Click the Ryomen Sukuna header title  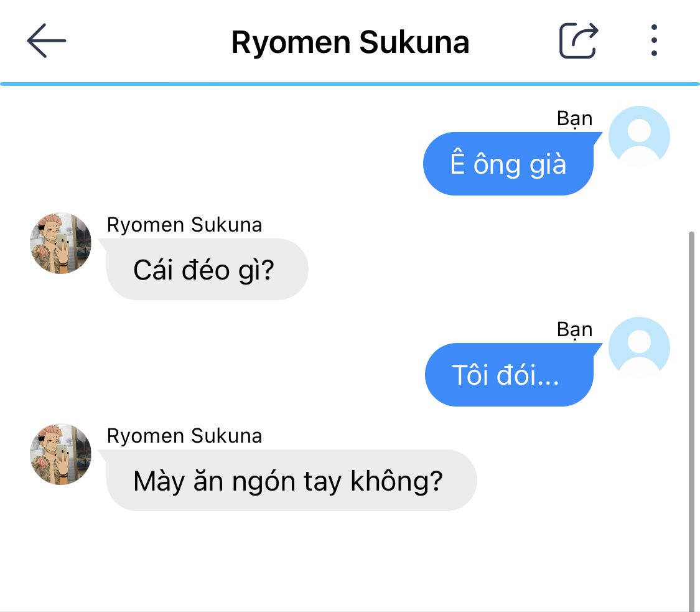[x=350, y=42]
